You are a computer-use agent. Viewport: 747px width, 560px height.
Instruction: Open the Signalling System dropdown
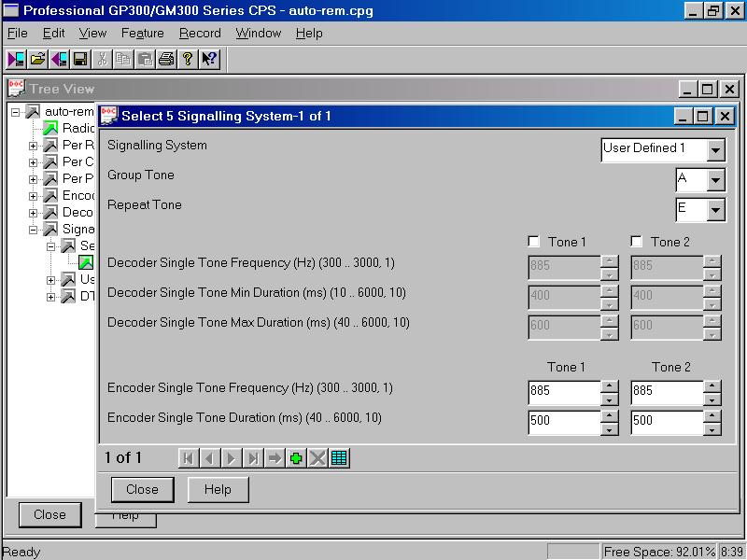coord(715,150)
